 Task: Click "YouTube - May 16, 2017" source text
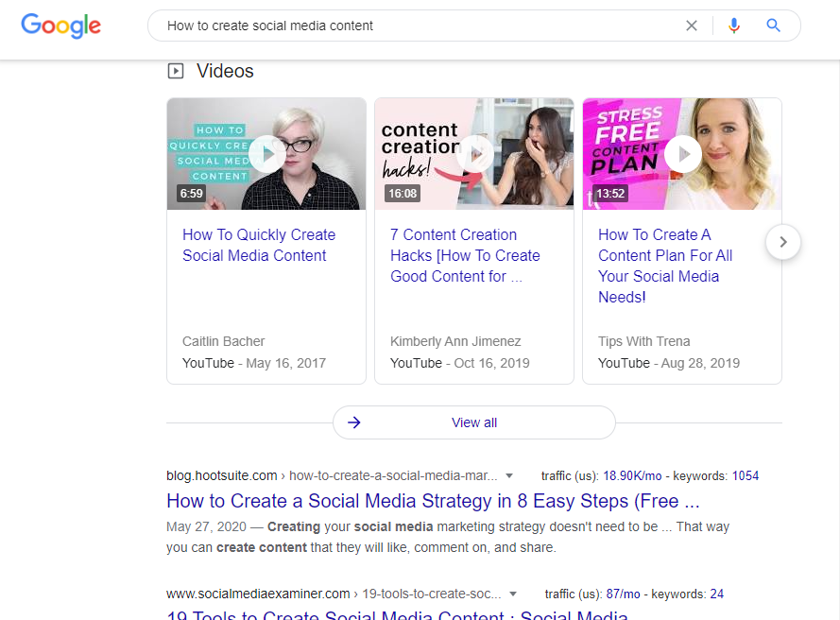[x=254, y=363]
